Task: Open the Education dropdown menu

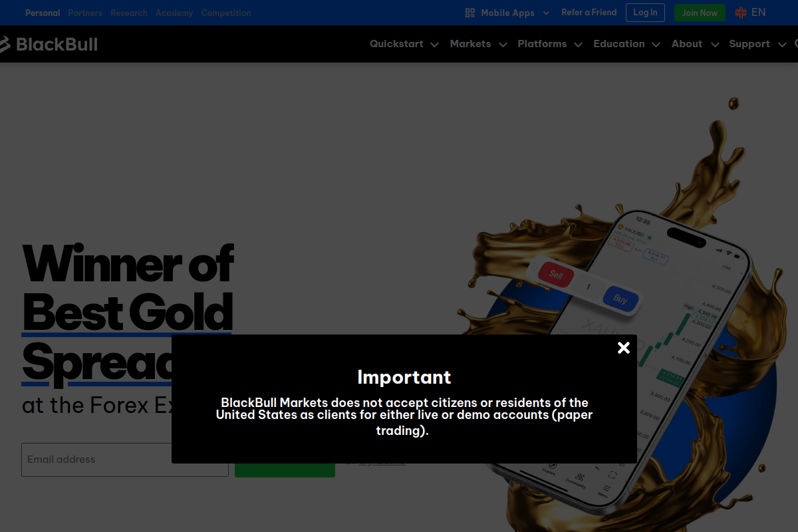Action: click(x=626, y=44)
